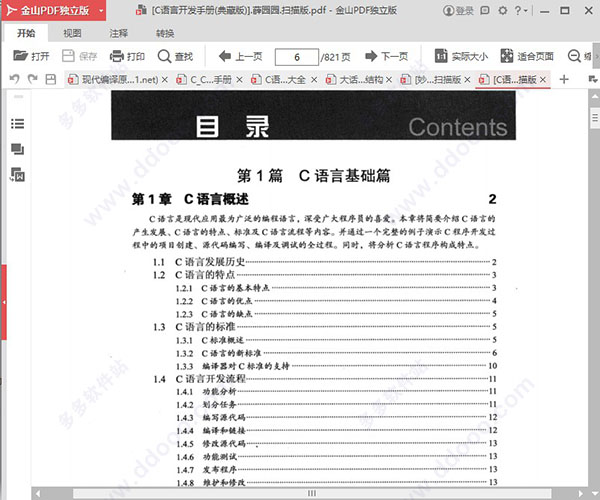This screenshot has width=600, height=500.
Task: Switch to the 注释 ribbon tab
Action: [119, 33]
